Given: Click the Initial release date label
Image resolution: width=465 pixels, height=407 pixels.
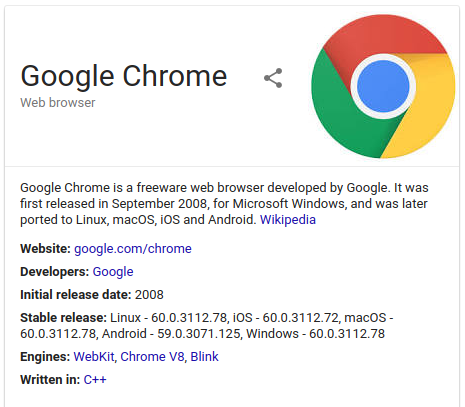Looking at the screenshot, I should [x=76, y=295].
